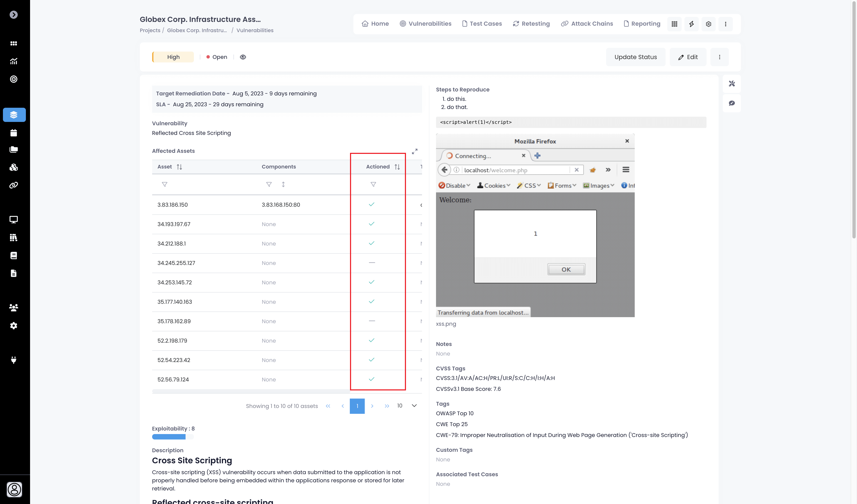Open the Actioned column filter

pos(373,184)
